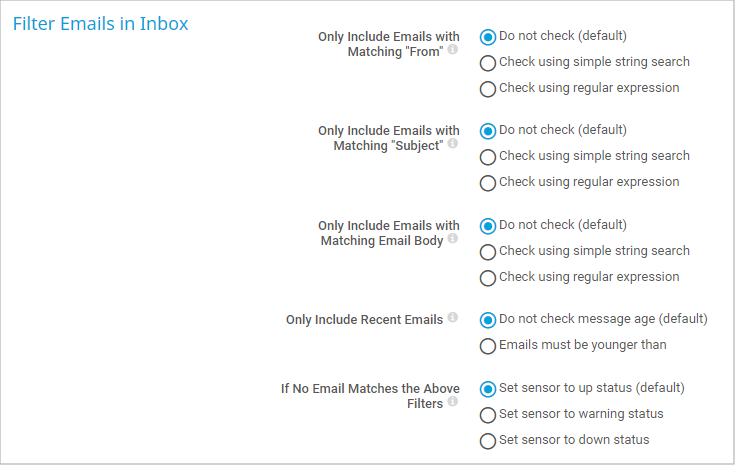Click info icon next to Matching "From"

coord(453,49)
